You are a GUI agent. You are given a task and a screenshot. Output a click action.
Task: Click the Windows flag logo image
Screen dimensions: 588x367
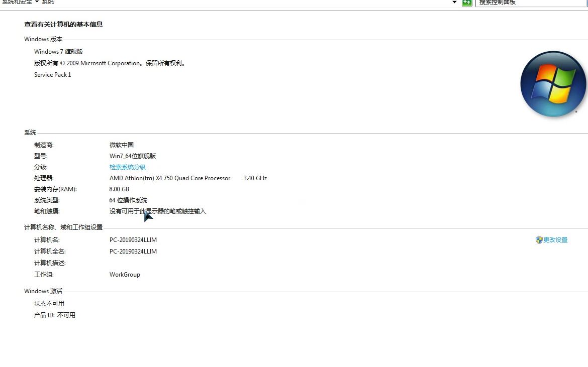coord(553,83)
